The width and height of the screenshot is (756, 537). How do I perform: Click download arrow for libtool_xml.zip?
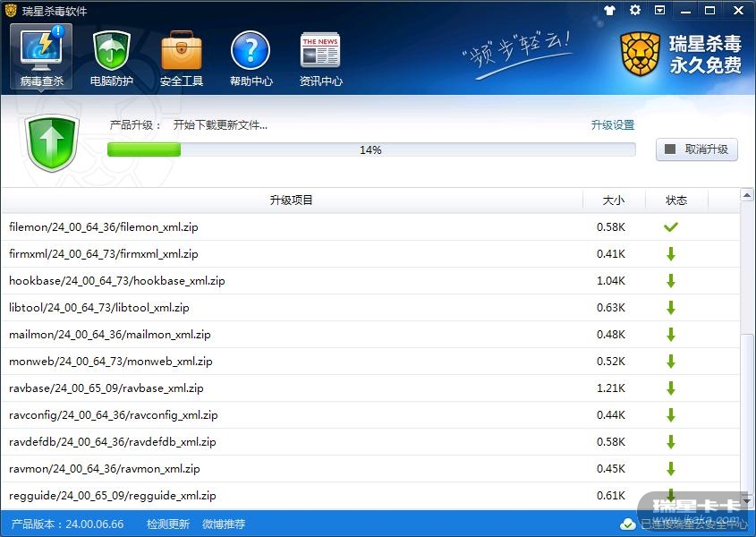coord(671,307)
